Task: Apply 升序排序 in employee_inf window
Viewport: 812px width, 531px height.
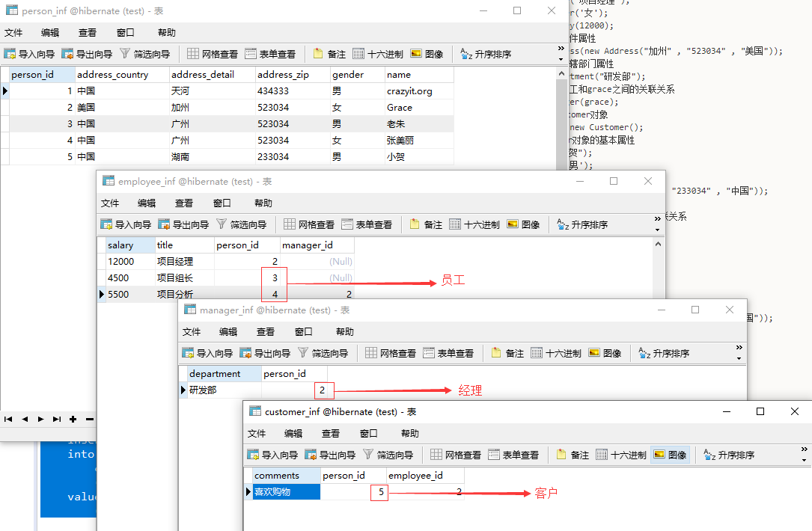Action: (x=582, y=224)
